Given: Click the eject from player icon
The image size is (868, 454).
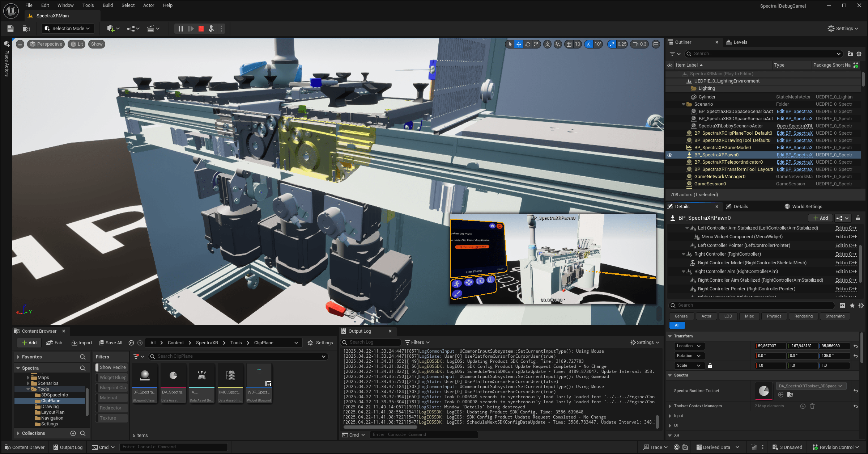Looking at the screenshot, I should pyautogui.click(x=211, y=29).
